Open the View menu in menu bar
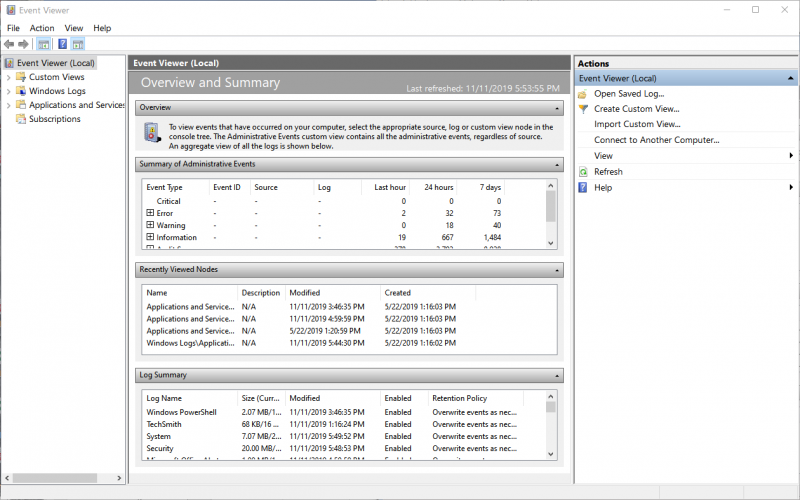Viewport: 800px width, 500px height. tap(73, 28)
